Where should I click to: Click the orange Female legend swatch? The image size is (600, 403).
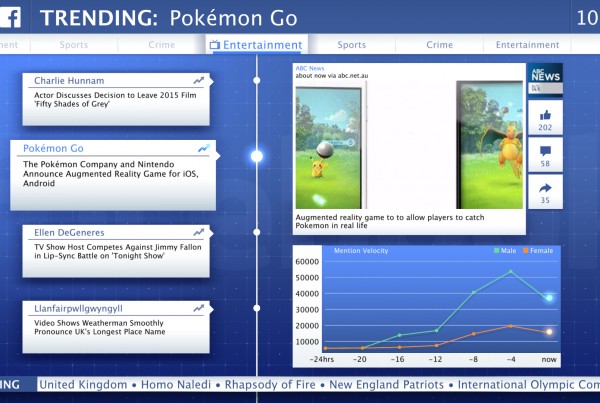tap(526, 251)
